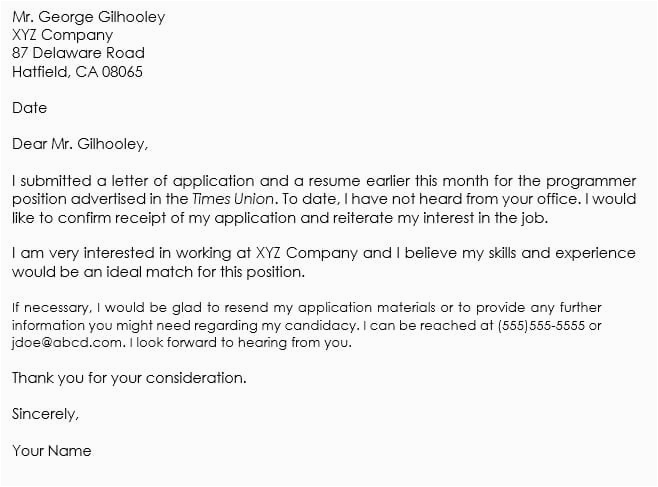658x487 pixels.
Task: Click the Thank you for your consideration line
Action: [129, 378]
